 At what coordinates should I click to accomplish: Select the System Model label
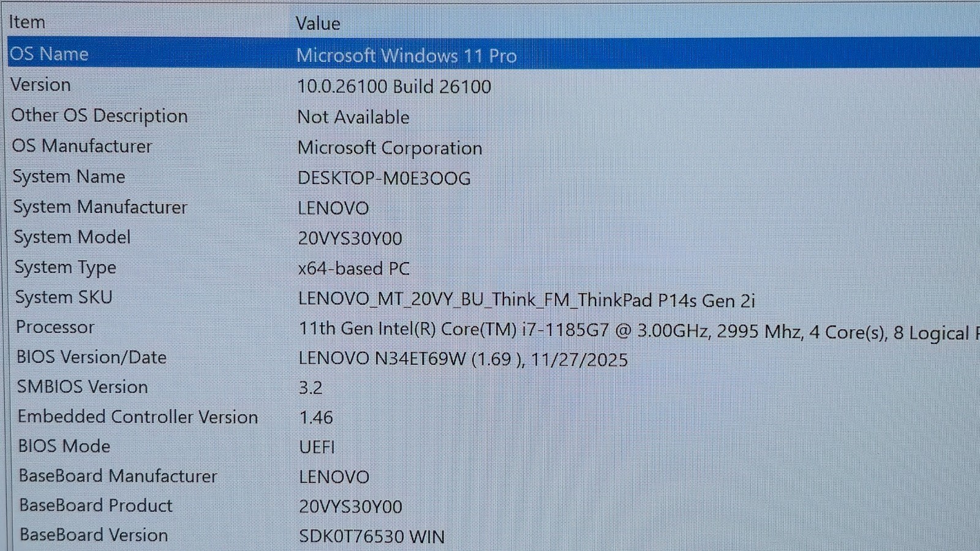pos(72,237)
